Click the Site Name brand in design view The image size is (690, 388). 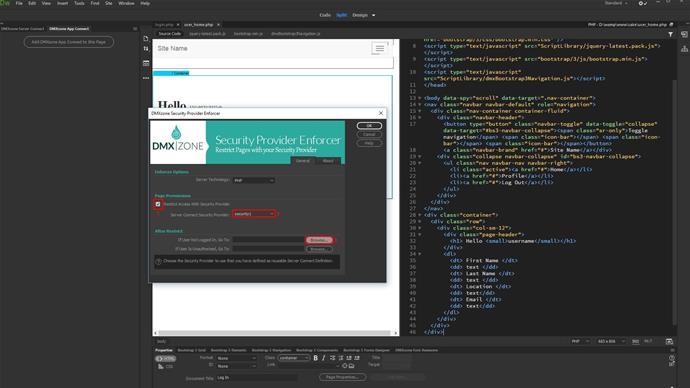pyautogui.click(x=172, y=48)
